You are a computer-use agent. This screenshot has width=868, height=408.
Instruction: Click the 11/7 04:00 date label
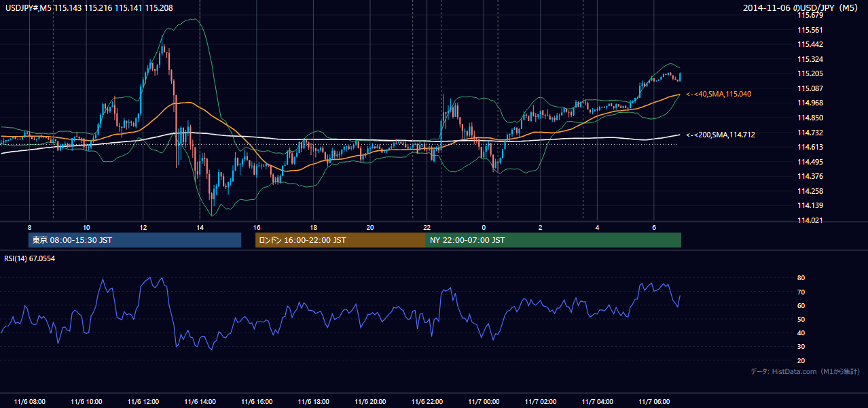click(597, 401)
